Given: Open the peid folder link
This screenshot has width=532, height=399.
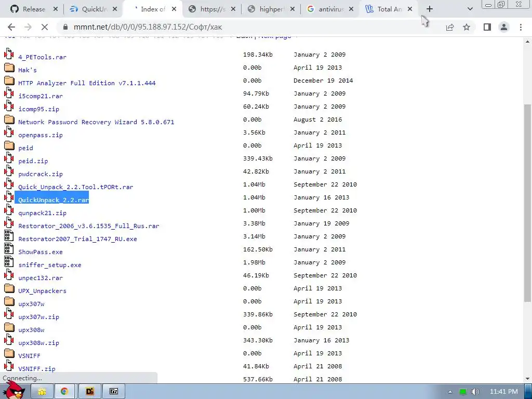Looking at the screenshot, I should pyautogui.click(x=25, y=148).
